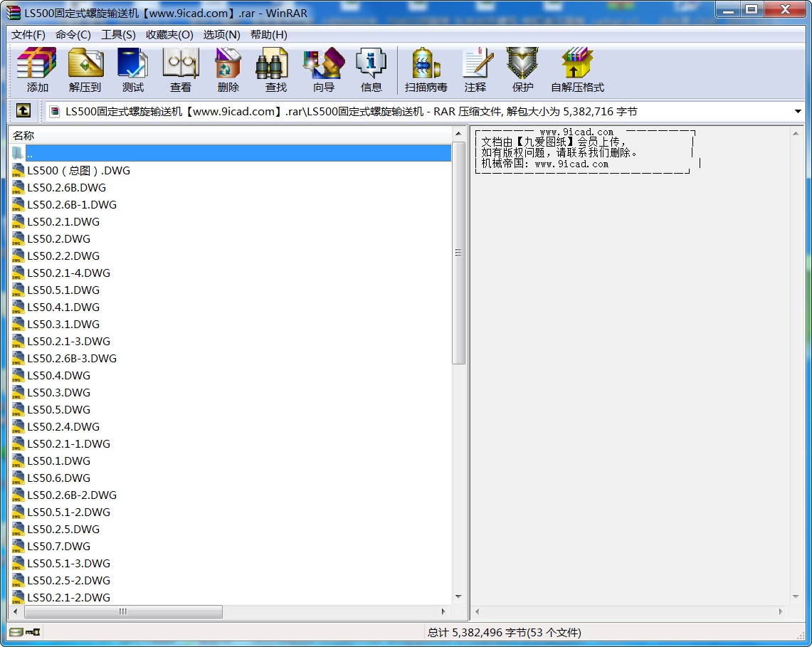Select LS50.5.1.DWG file name

63,290
